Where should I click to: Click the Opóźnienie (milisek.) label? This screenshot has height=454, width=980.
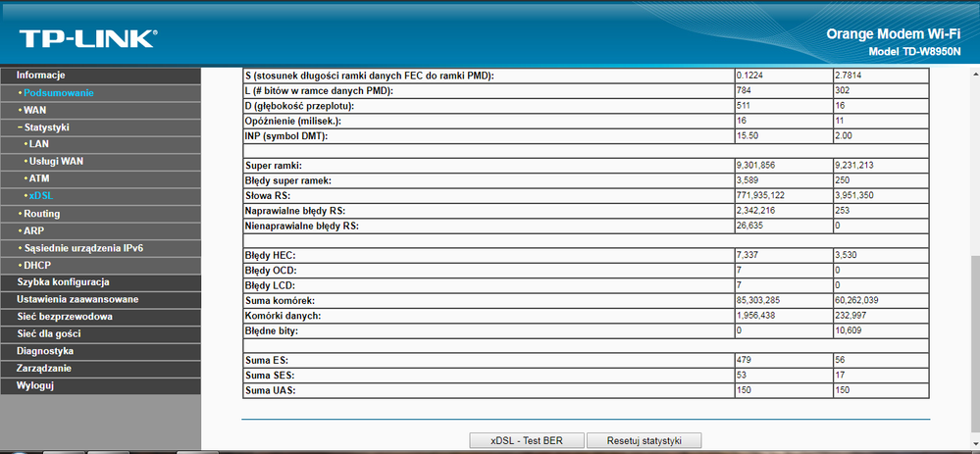pyautogui.click(x=293, y=121)
